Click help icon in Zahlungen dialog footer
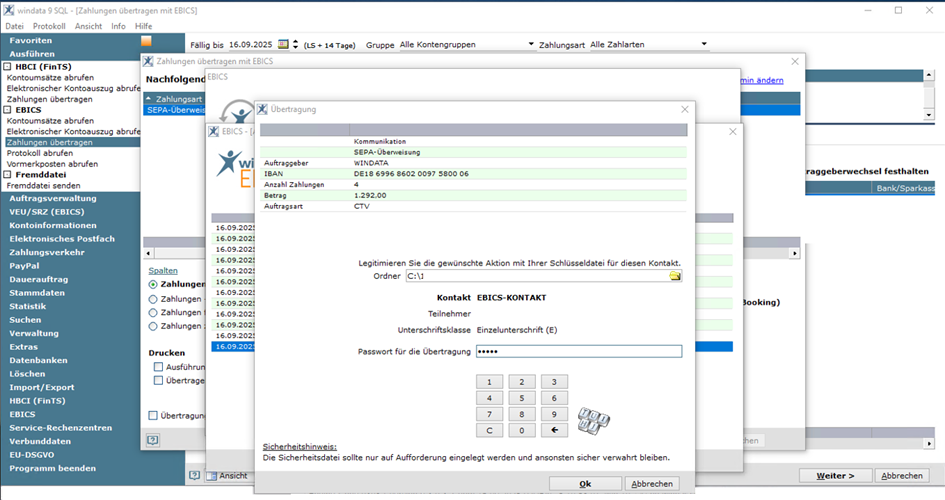This screenshot has height=500, width=945. click(152, 439)
